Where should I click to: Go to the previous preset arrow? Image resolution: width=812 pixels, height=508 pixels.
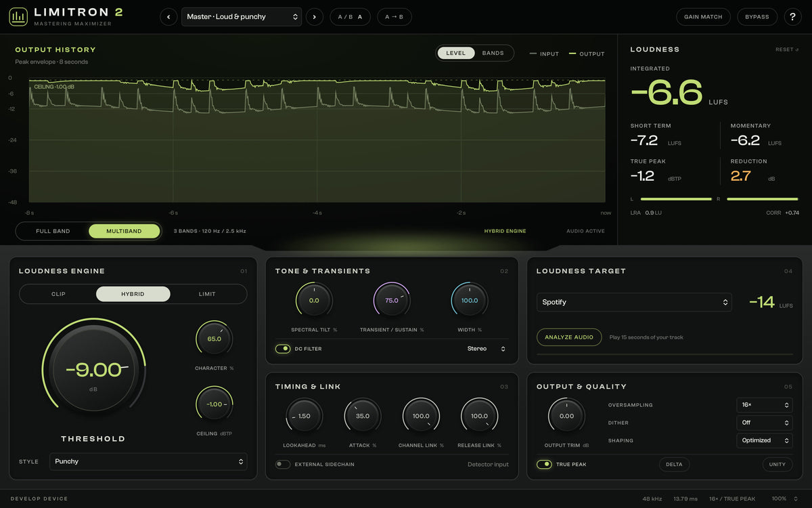pos(168,17)
